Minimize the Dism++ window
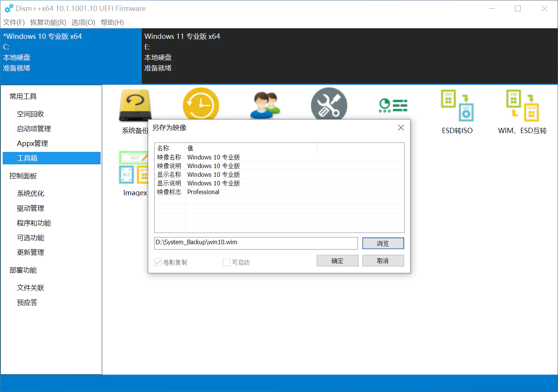Image resolution: width=558 pixels, height=392 pixels. point(492,8)
